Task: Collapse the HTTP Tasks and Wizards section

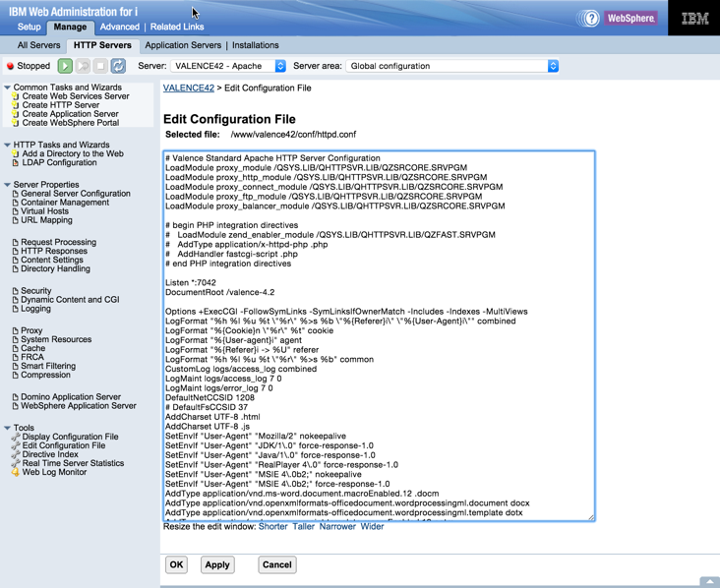Action: [x=7, y=145]
